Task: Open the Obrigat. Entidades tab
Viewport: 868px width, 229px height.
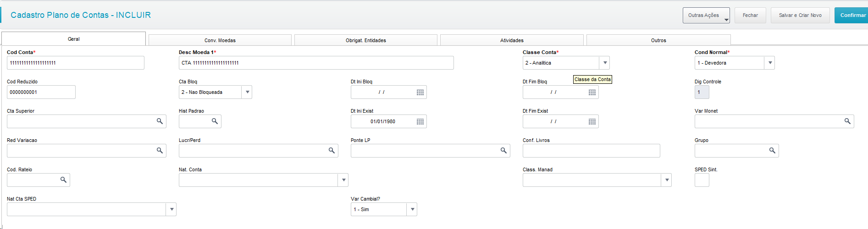Action: click(x=366, y=40)
